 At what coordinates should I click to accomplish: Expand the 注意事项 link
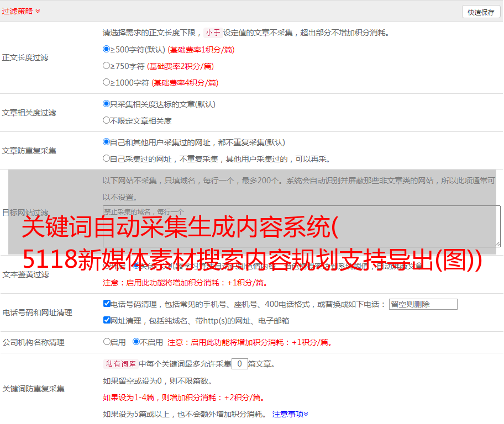(290, 414)
